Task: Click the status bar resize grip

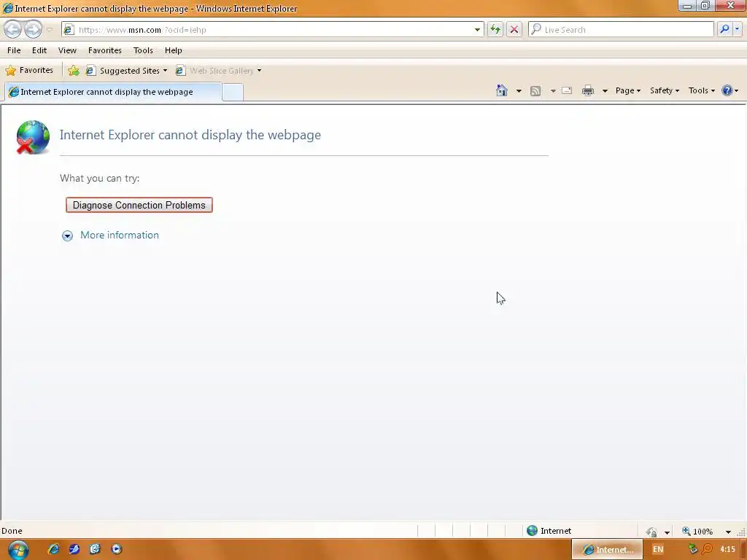Action: [x=741, y=532]
